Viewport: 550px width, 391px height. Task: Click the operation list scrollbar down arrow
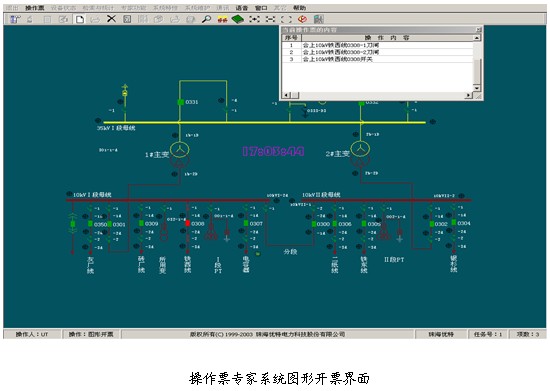[x=477, y=88]
